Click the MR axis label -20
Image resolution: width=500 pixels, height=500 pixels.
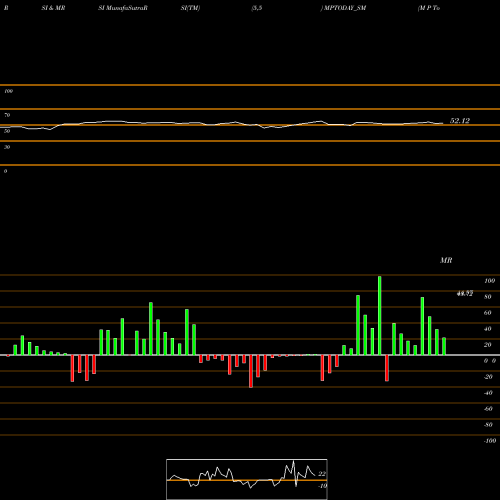tap(488, 377)
